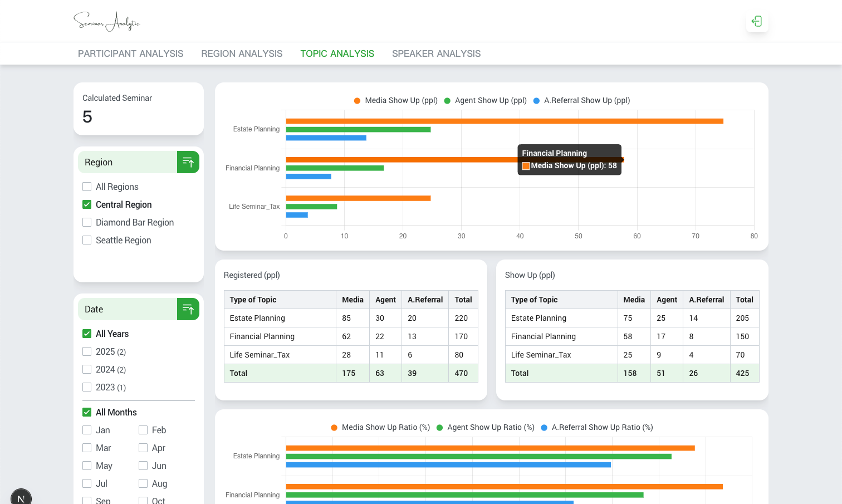Collapse the Region filter with its green sort icon
Viewport: 842px width, 504px height.
pos(188,162)
